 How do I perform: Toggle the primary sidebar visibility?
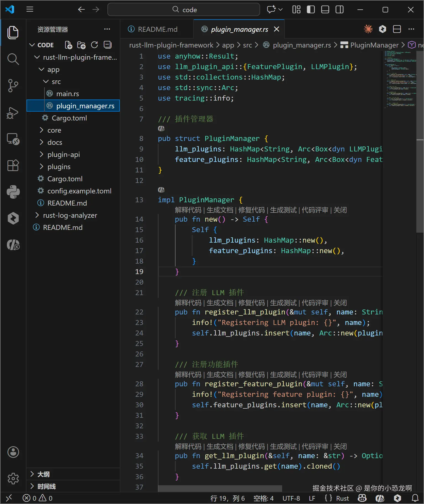click(311, 10)
